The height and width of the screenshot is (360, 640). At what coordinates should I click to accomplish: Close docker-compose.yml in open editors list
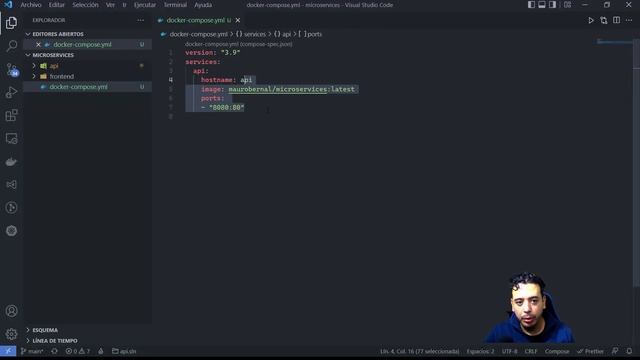coord(38,44)
